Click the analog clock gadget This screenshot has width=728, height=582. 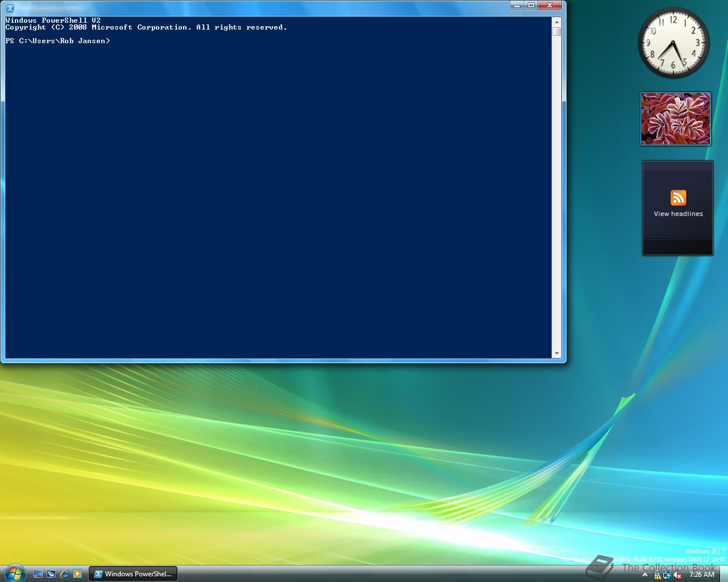click(673, 43)
